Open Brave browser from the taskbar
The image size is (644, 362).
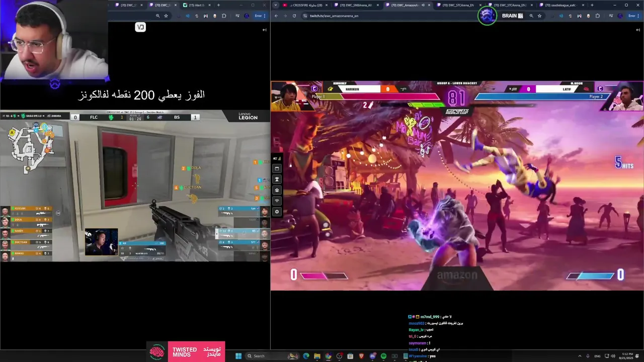(361, 356)
